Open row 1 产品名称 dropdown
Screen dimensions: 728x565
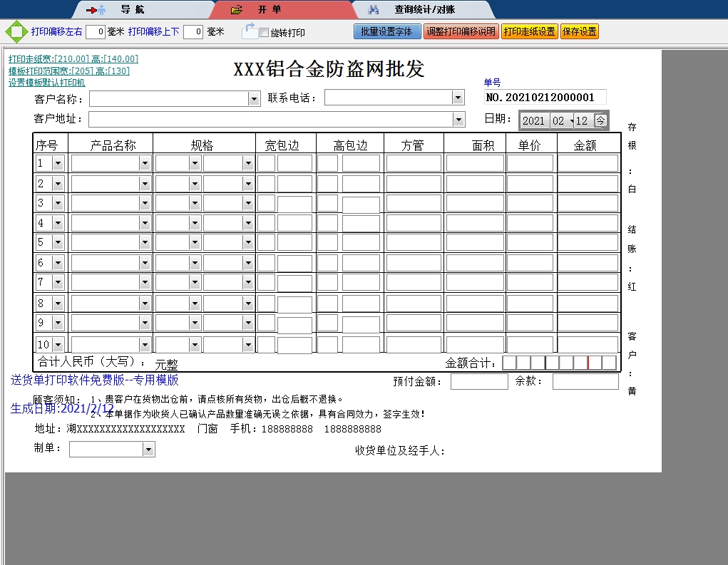[145, 163]
